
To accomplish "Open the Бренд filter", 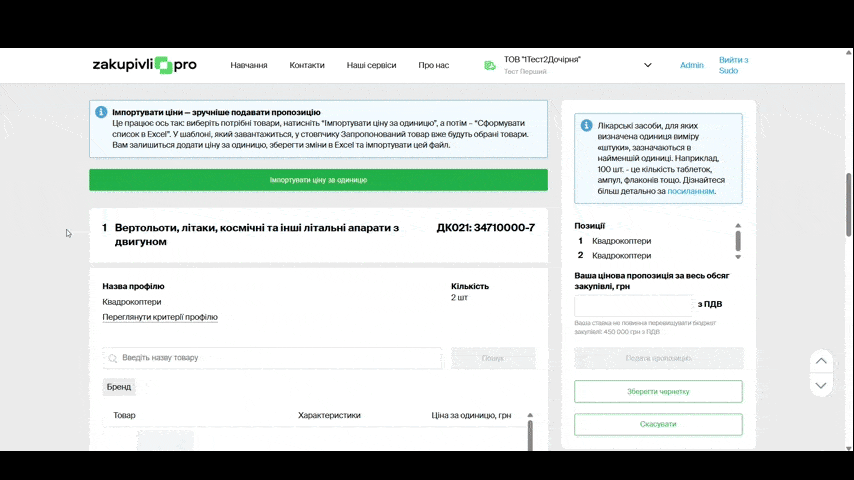I will (119, 386).
